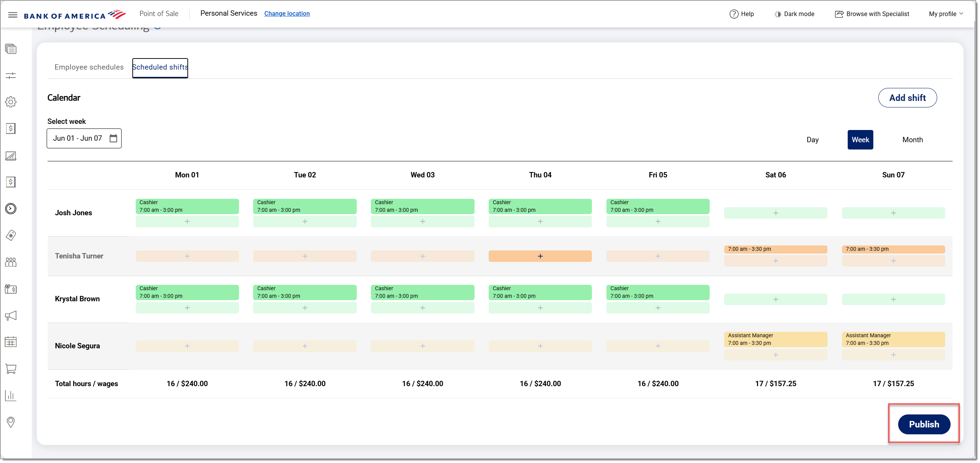The width and height of the screenshot is (980, 463).
Task: Add second shift for Krystal Brown Monday
Action: pyautogui.click(x=187, y=308)
